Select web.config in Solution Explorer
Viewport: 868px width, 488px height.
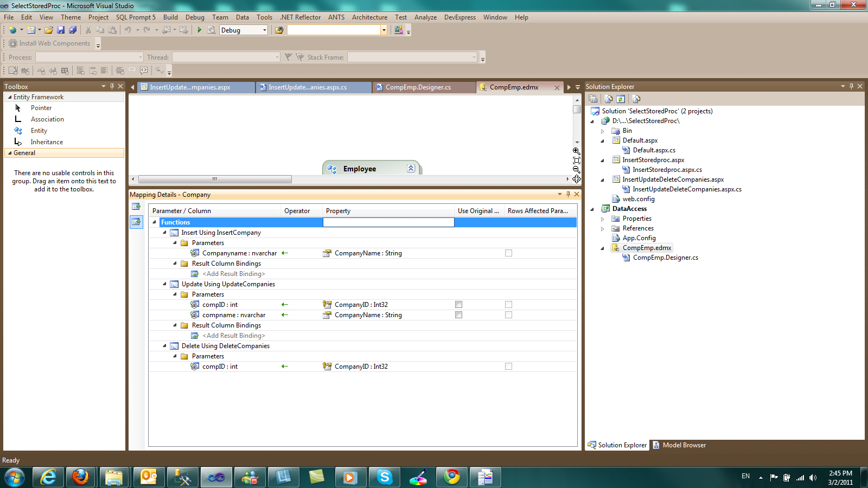click(639, 199)
